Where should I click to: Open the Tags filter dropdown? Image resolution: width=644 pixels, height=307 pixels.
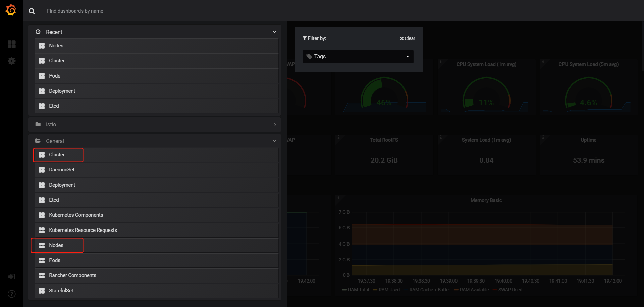point(358,56)
